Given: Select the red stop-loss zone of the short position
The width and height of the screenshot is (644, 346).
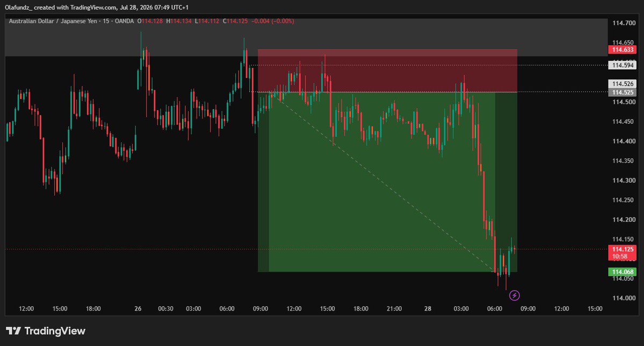Looking at the screenshot, I should click(x=387, y=71).
